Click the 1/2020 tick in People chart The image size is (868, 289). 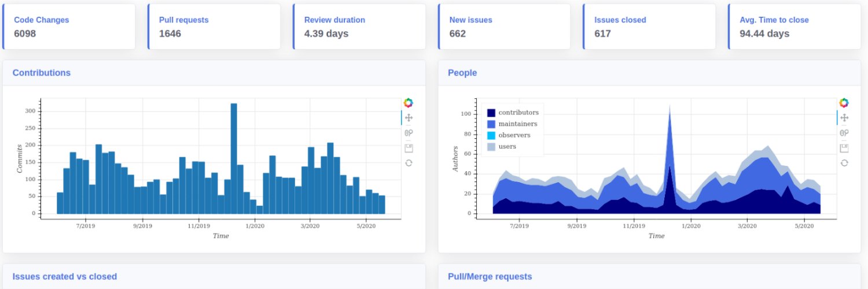pos(690,226)
